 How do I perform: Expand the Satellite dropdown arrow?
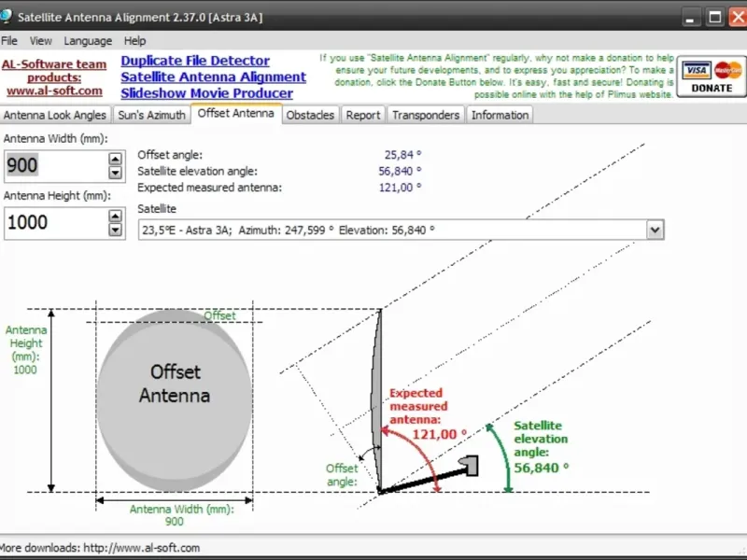[655, 230]
